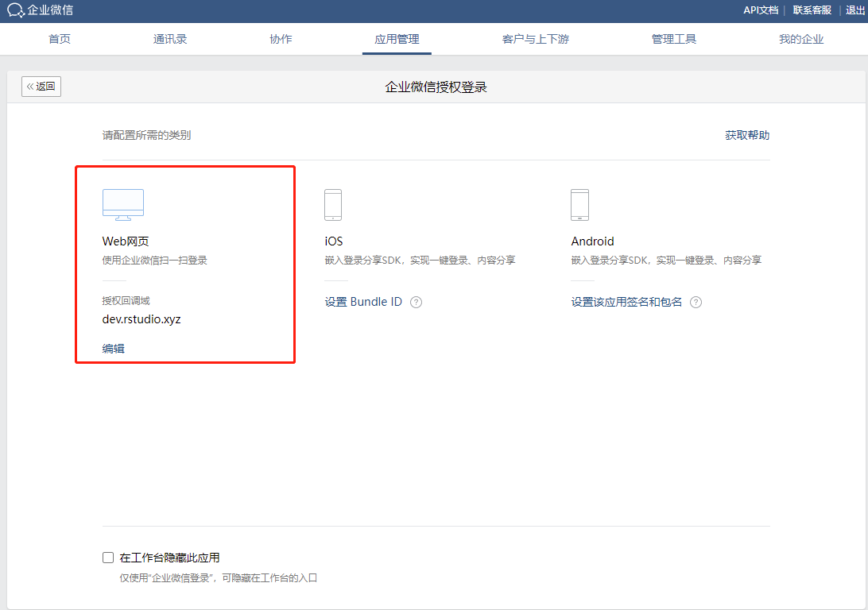This screenshot has height=610, width=868.
Task: Click 退出 to log out
Action: [854, 10]
